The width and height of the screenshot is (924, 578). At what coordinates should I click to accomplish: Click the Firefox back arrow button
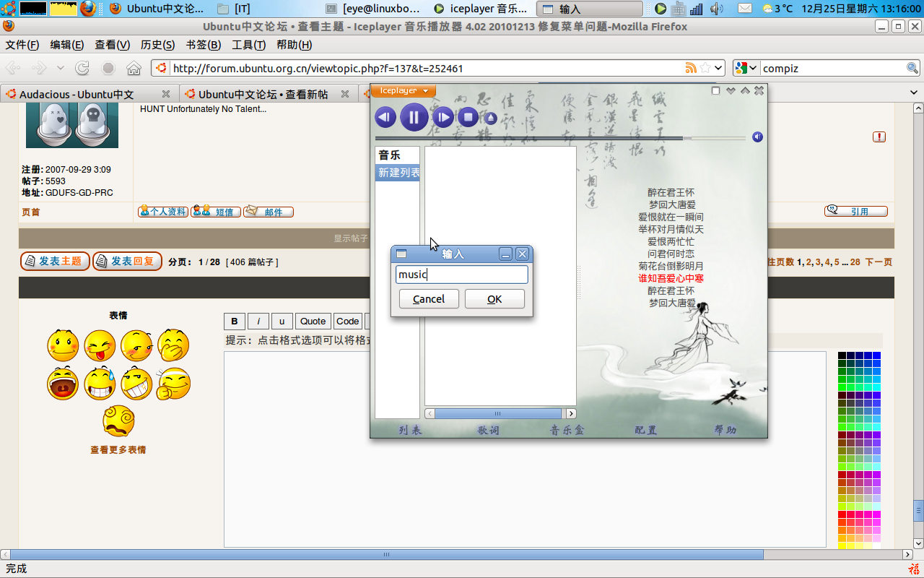(x=14, y=69)
